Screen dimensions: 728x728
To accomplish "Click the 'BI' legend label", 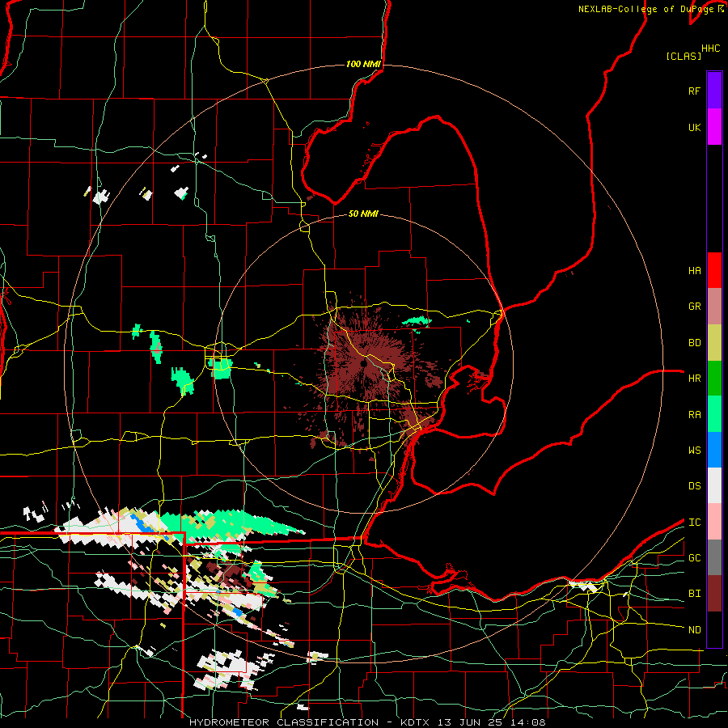I will point(694,594).
